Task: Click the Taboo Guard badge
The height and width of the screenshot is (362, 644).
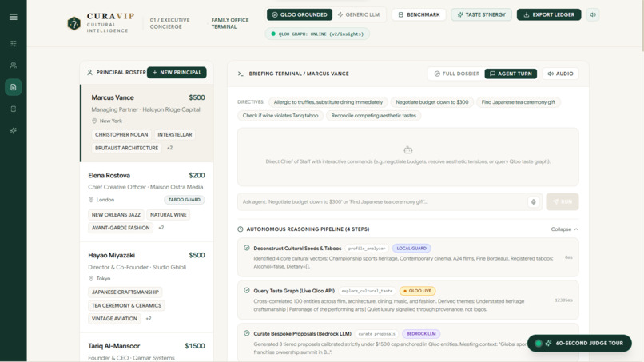Action: point(185,200)
